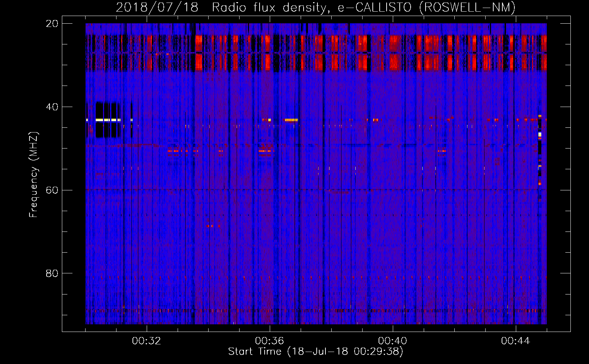Click the 'Start Time (18-Jul-18 00:29:38)' label
The image size is (589, 364).
click(316, 352)
